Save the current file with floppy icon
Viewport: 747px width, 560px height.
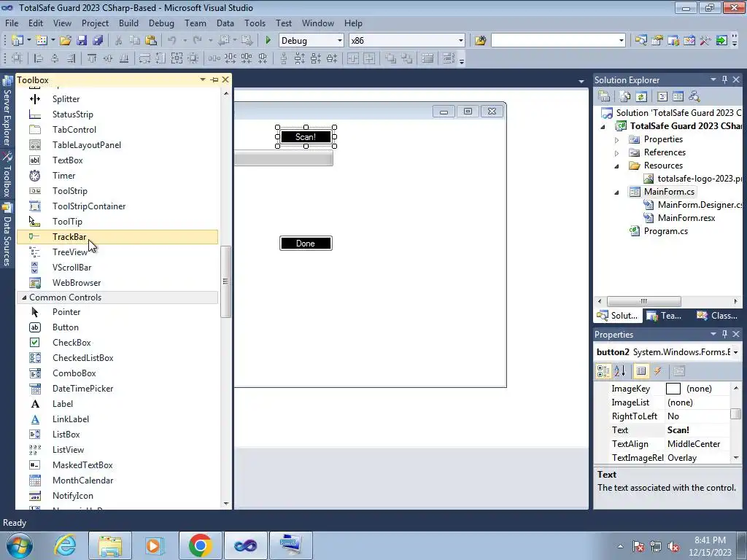pos(82,41)
